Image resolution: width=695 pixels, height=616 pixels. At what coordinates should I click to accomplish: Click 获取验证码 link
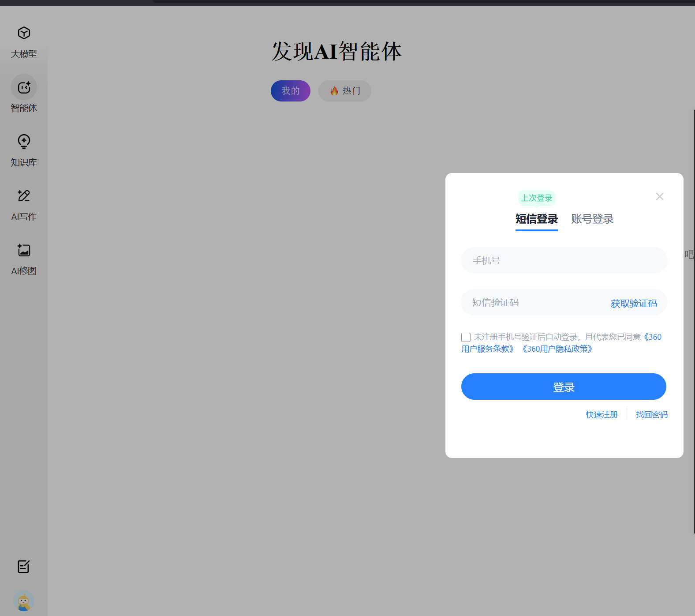(x=634, y=304)
